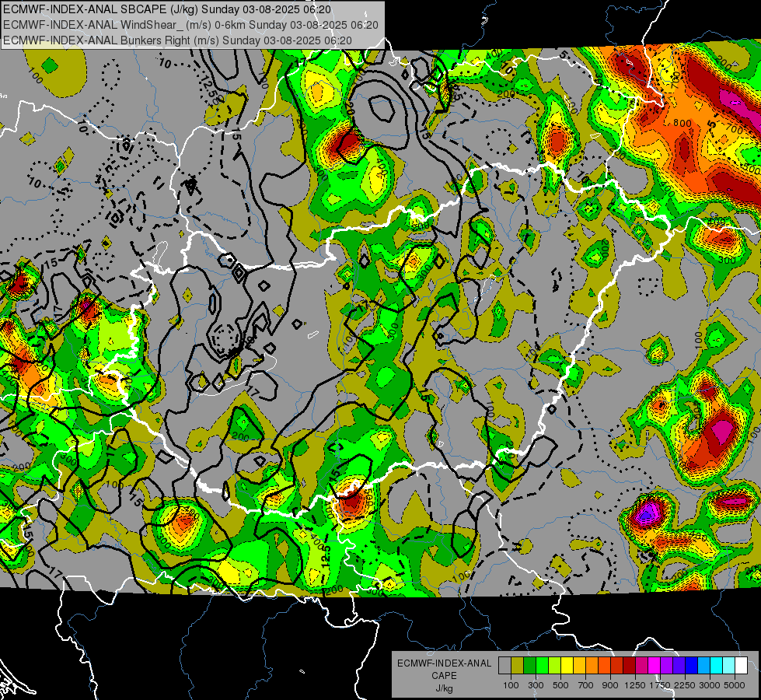Choose the white swatch right of 5000
Viewport: 761px width, 700px height.
(x=741, y=666)
